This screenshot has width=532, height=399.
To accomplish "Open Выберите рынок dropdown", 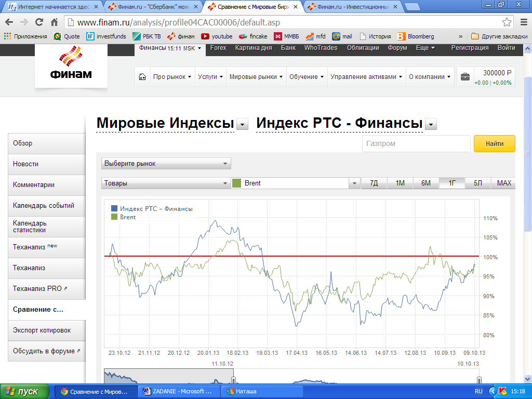I will pos(166,164).
